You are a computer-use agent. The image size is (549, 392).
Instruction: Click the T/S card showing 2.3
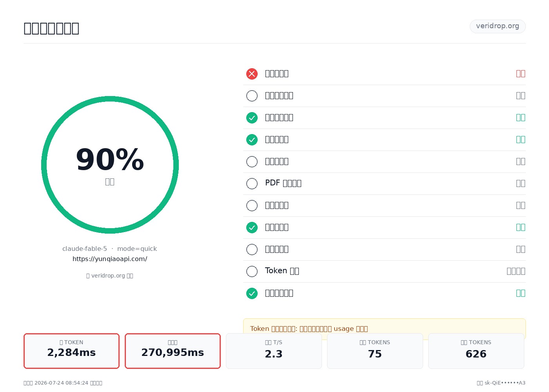click(274, 351)
